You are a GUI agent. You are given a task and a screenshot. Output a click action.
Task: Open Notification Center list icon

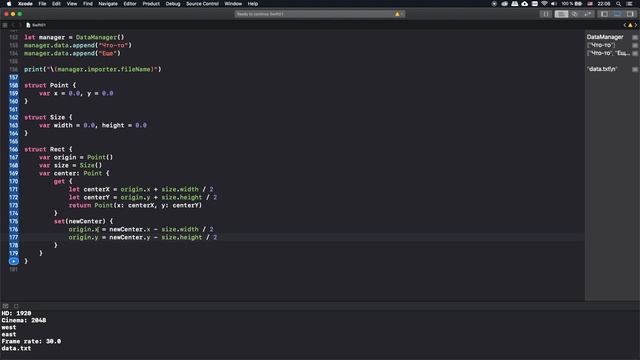click(x=630, y=4)
